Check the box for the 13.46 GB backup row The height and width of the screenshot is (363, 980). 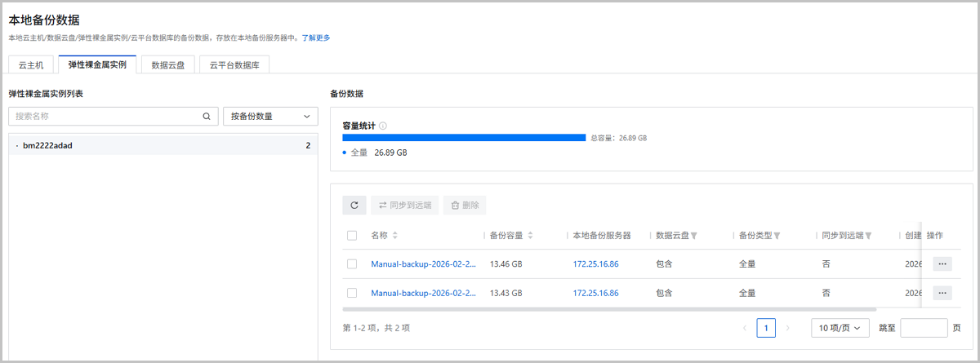(352, 264)
